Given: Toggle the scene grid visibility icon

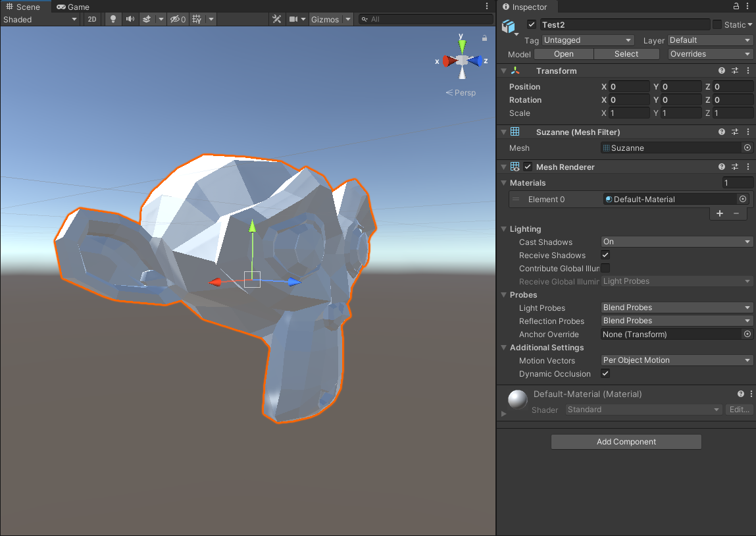Looking at the screenshot, I should tap(197, 19).
